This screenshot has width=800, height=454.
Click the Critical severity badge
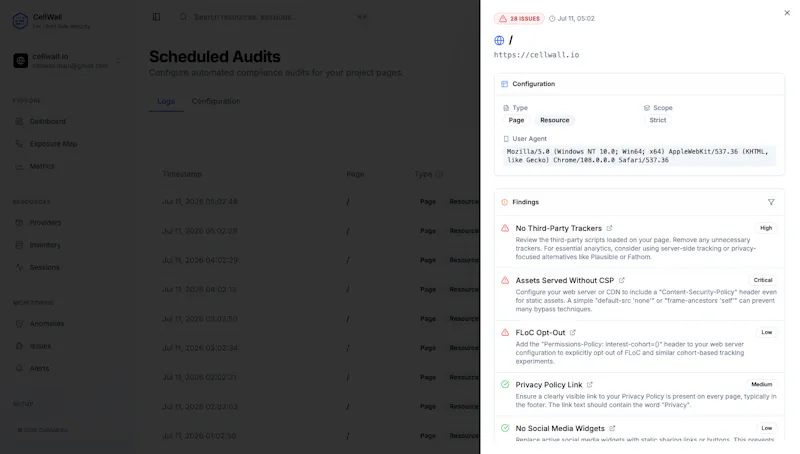point(763,280)
